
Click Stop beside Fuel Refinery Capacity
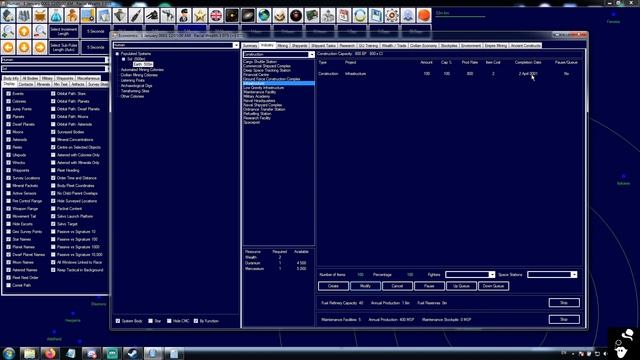[564, 303]
